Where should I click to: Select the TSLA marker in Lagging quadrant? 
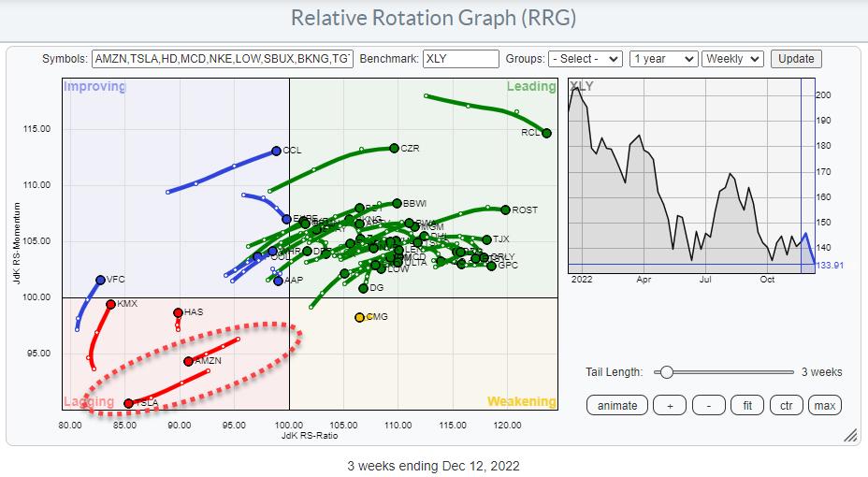128,403
